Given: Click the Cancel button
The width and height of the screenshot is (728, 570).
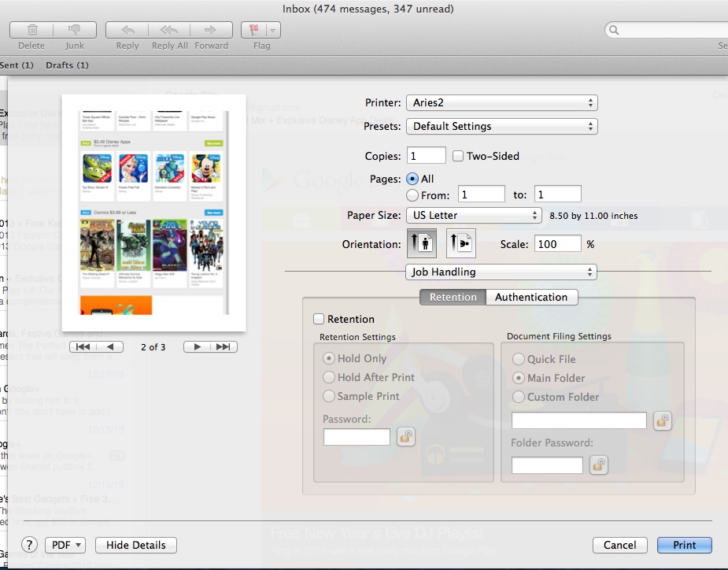Looking at the screenshot, I should point(620,545).
